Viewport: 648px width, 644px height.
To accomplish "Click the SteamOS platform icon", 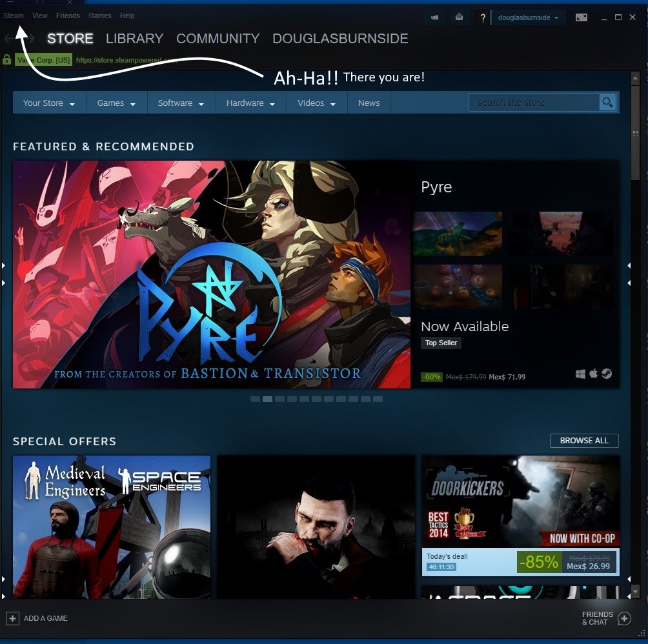I will (x=607, y=374).
